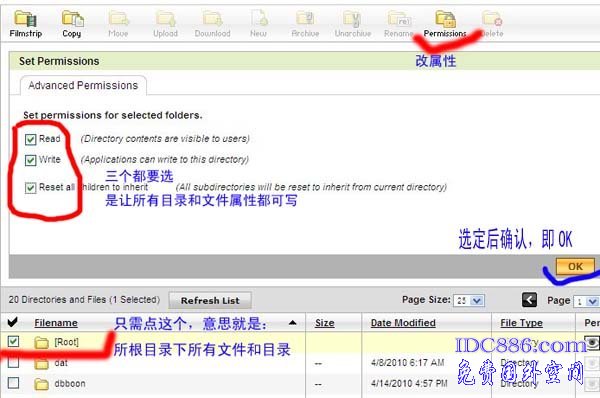Image resolution: width=600 pixels, height=398 pixels.
Task: Click the Download toolbar icon
Action: point(212,24)
